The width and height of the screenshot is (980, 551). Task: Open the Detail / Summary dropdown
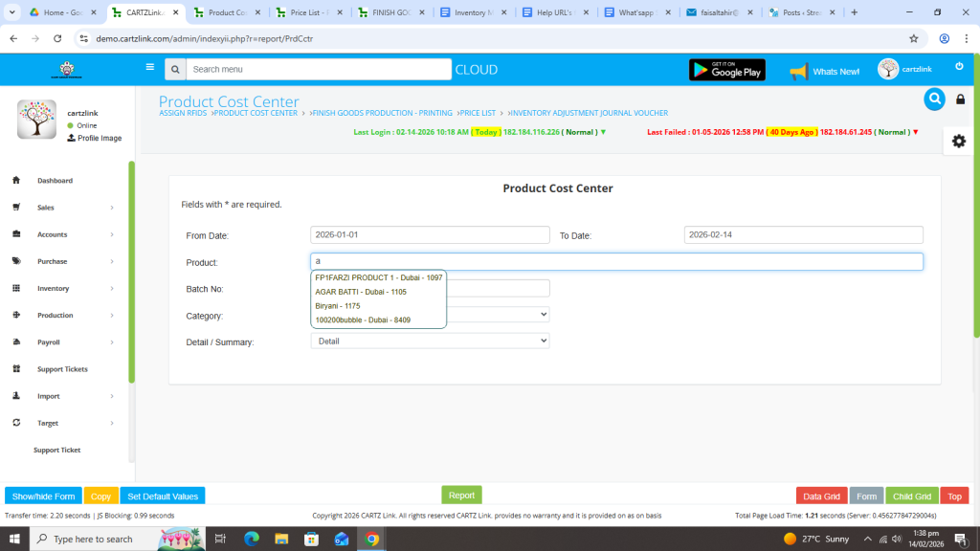[x=430, y=341]
